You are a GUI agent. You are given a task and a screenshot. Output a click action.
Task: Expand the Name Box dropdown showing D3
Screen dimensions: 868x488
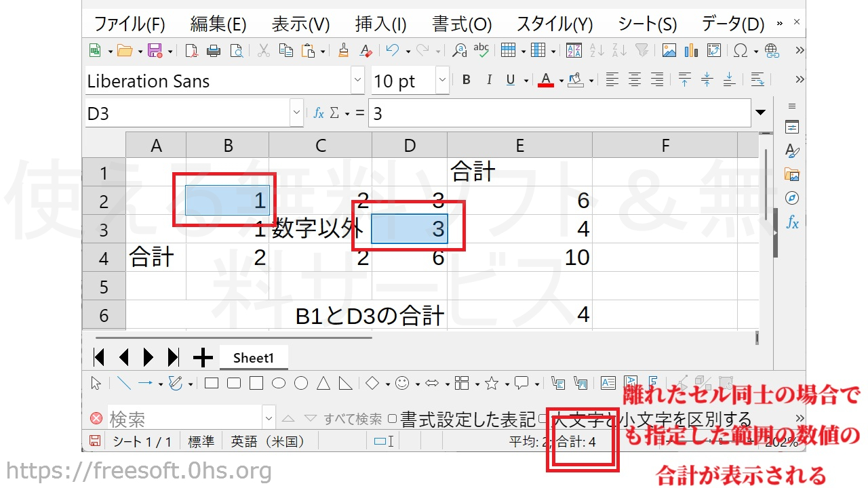[296, 113]
